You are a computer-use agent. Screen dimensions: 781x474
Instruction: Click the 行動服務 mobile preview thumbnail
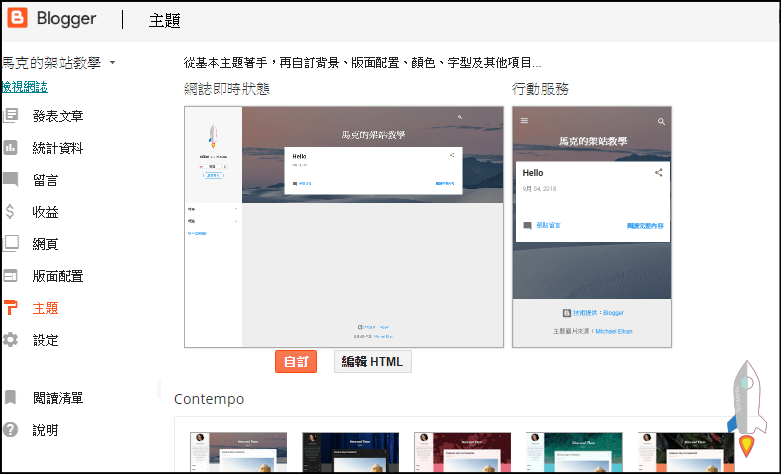(592, 227)
